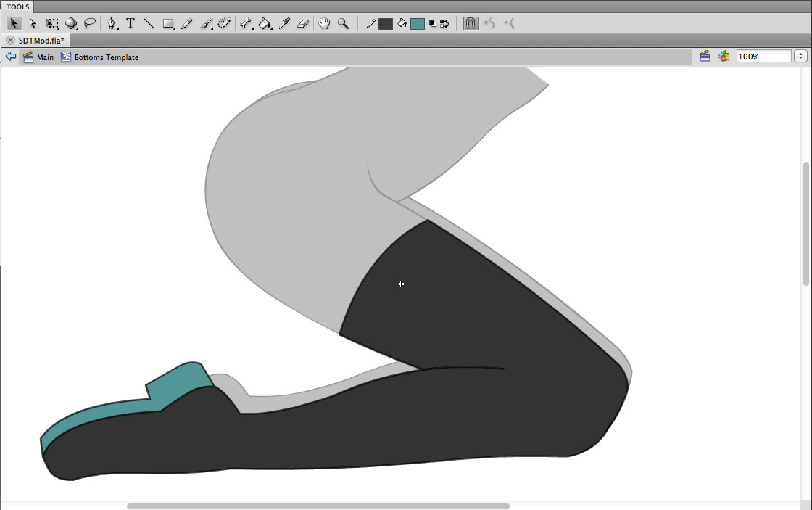
Task: Select the Text tool
Action: [130, 23]
